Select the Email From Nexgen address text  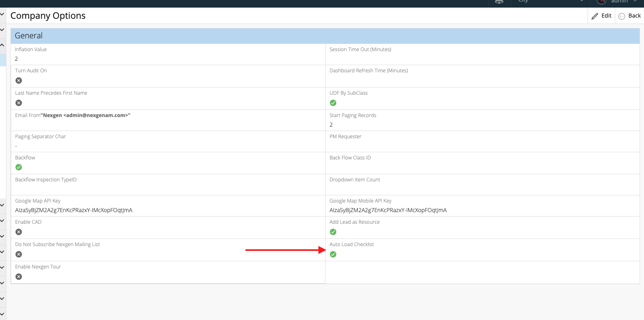click(x=86, y=115)
